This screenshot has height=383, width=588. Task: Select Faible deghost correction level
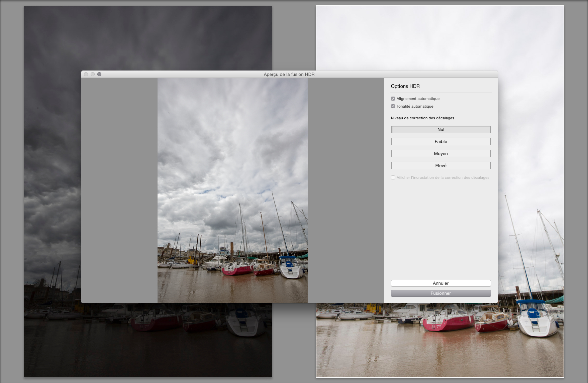coord(441,141)
